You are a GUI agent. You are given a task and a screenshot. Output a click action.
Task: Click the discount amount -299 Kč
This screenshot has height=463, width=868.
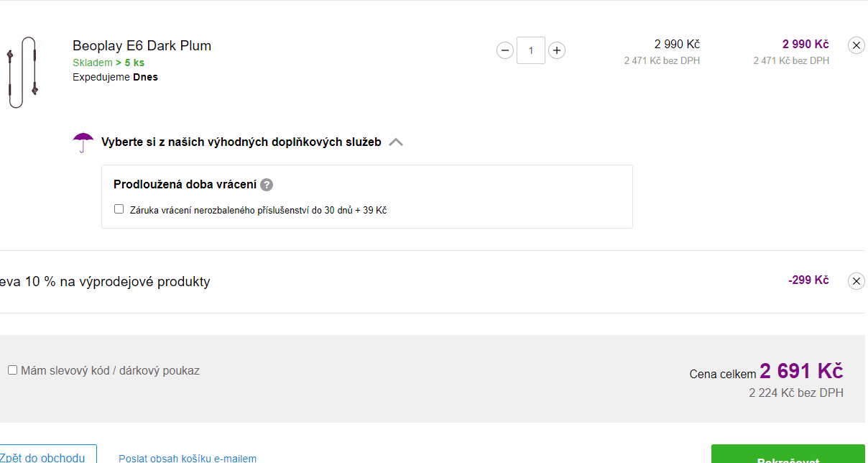(808, 280)
